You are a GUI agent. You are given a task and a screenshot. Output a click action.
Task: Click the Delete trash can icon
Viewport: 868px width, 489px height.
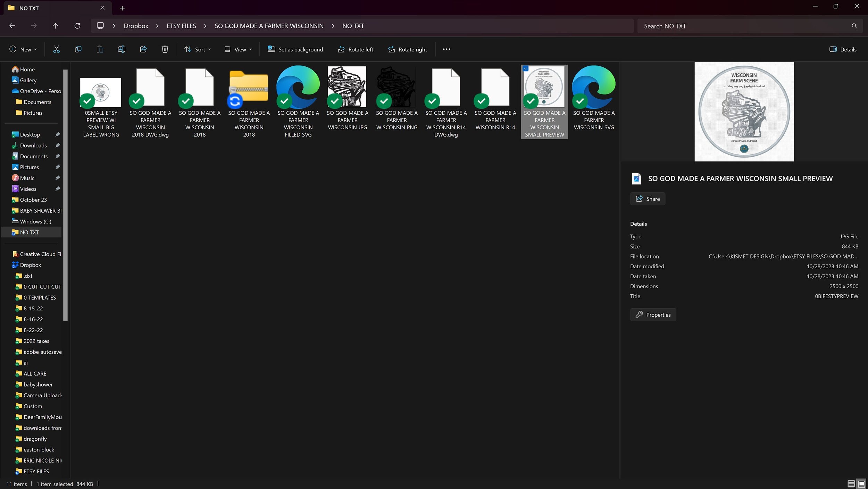[165, 49]
